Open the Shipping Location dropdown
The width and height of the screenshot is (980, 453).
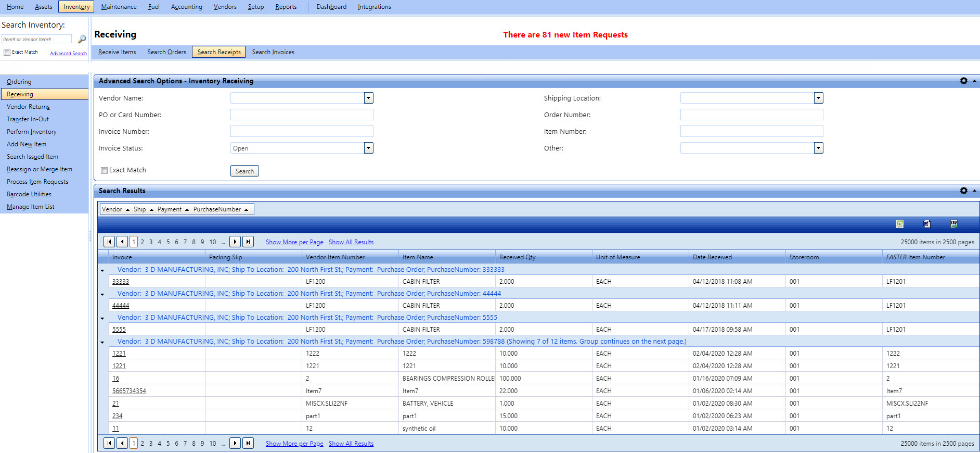click(x=818, y=98)
